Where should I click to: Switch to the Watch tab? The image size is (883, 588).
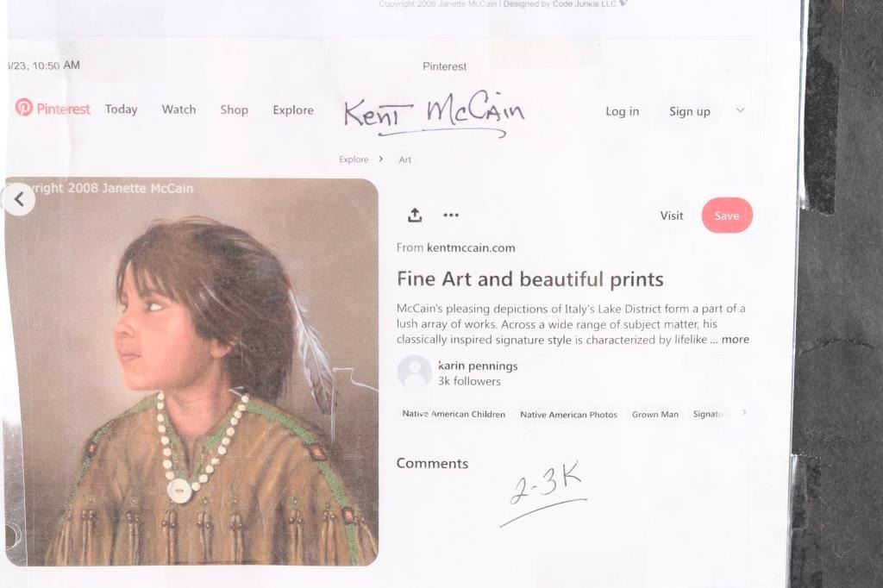click(x=178, y=109)
